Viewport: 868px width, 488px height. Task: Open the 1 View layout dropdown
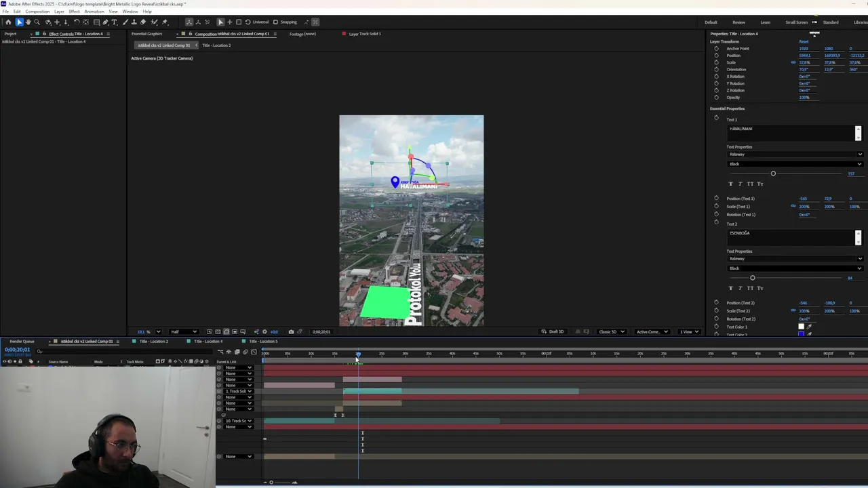690,331
